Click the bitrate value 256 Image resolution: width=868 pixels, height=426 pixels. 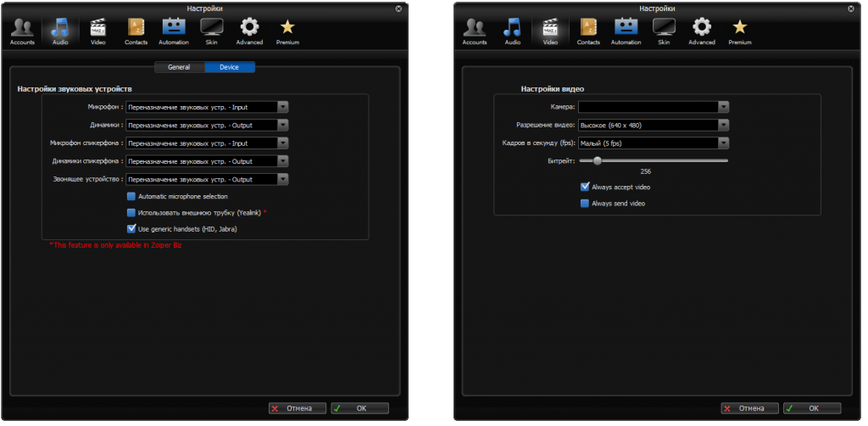pyautogui.click(x=645, y=171)
